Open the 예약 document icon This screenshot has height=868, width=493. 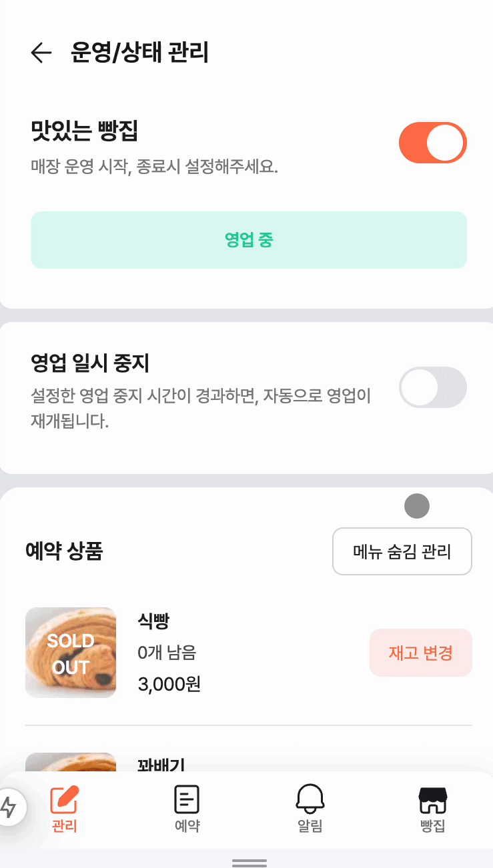(187, 799)
